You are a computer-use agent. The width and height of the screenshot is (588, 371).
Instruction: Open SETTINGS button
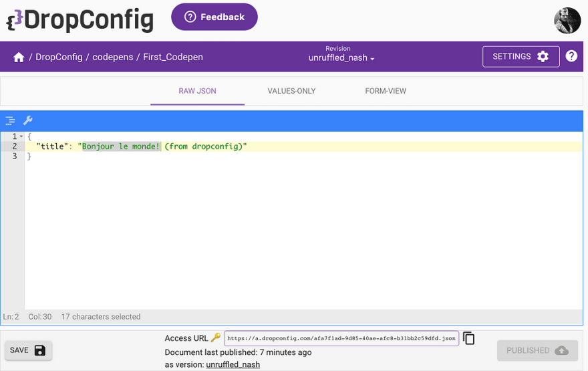521,57
